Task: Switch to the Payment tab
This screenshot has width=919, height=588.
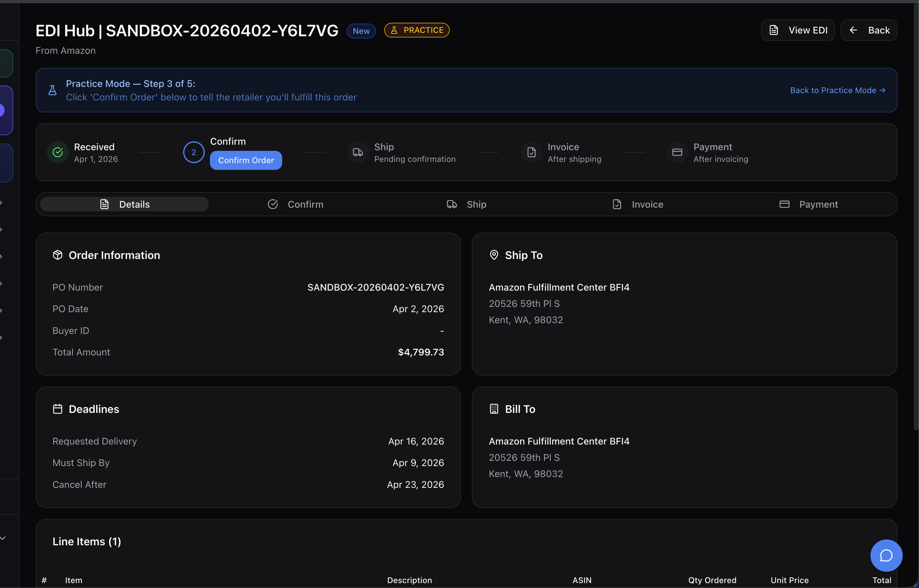Action: pos(809,204)
